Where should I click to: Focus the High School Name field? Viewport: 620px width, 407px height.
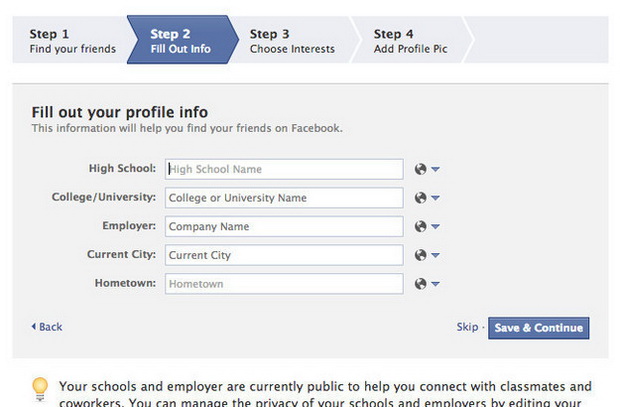coord(284,169)
